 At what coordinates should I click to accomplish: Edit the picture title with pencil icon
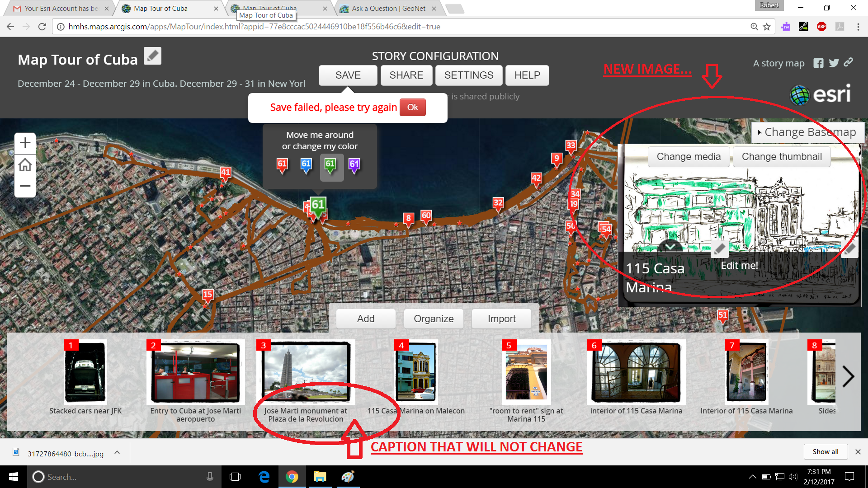(719, 249)
